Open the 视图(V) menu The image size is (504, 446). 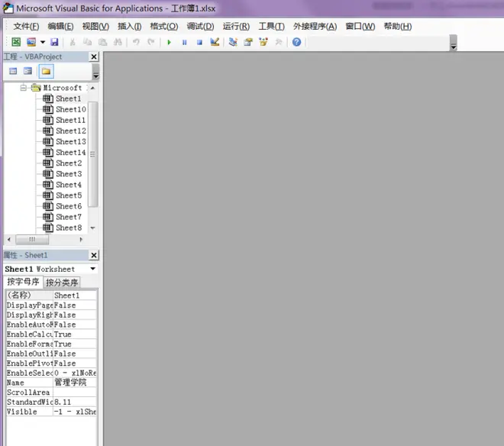click(95, 27)
